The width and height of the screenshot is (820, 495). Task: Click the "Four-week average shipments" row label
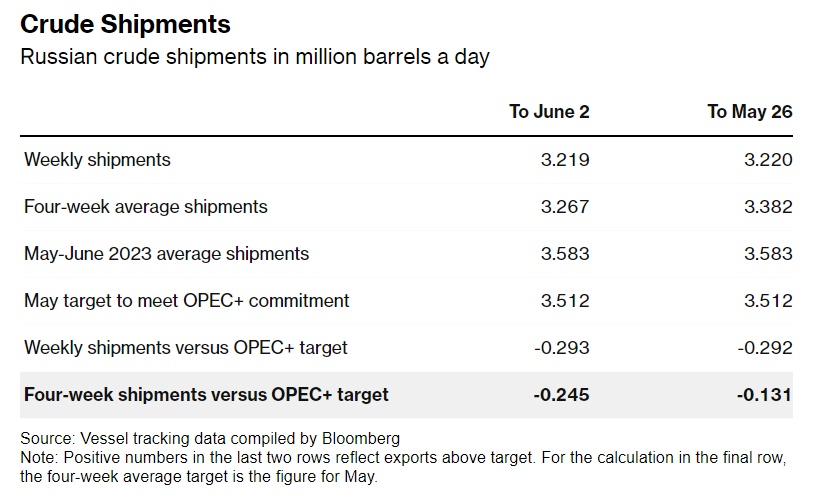tap(146, 207)
